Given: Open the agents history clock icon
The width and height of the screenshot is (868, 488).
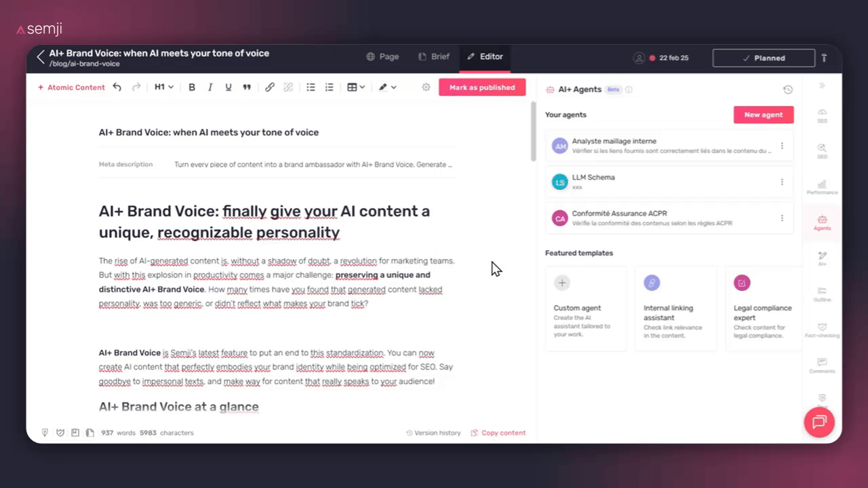Looking at the screenshot, I should 787,89.
